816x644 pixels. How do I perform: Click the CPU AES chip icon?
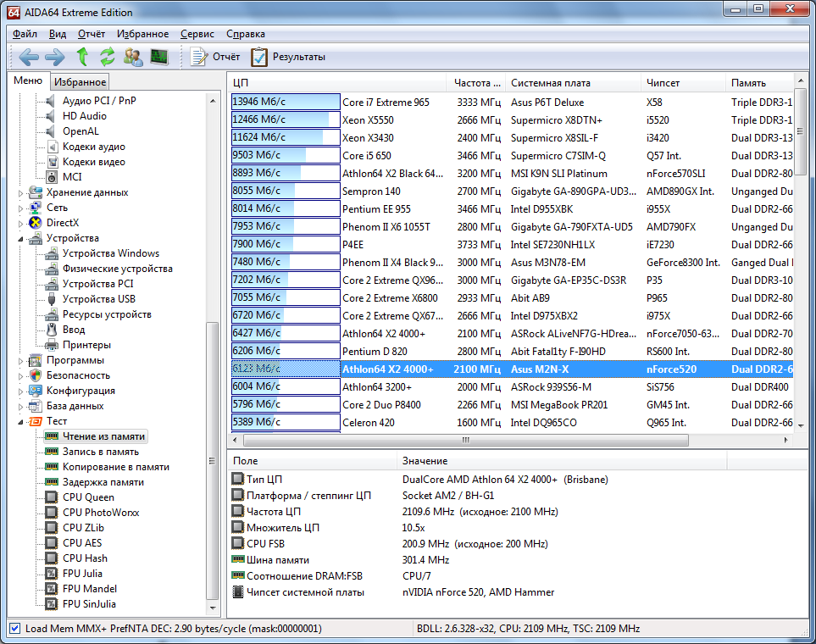(52, 543)
